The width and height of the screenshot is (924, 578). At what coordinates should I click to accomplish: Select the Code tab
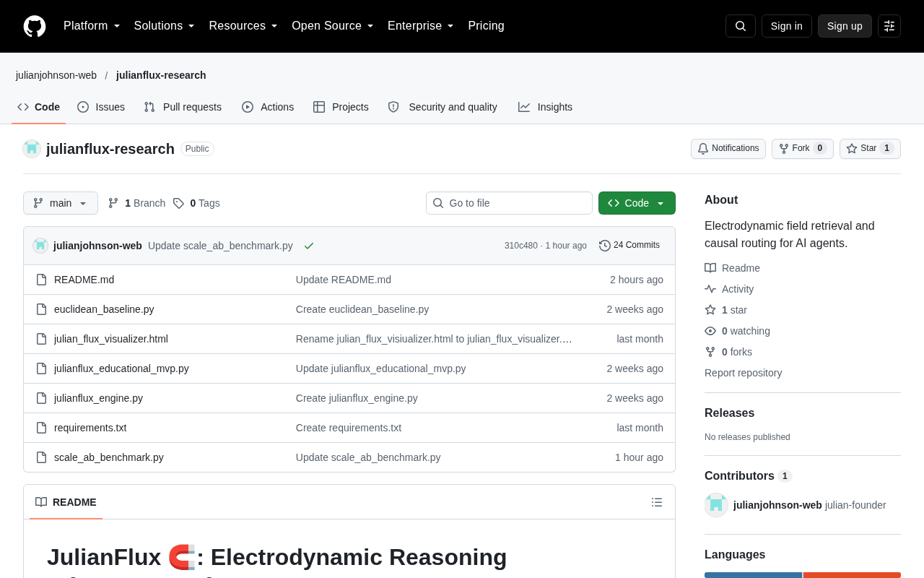39,107
